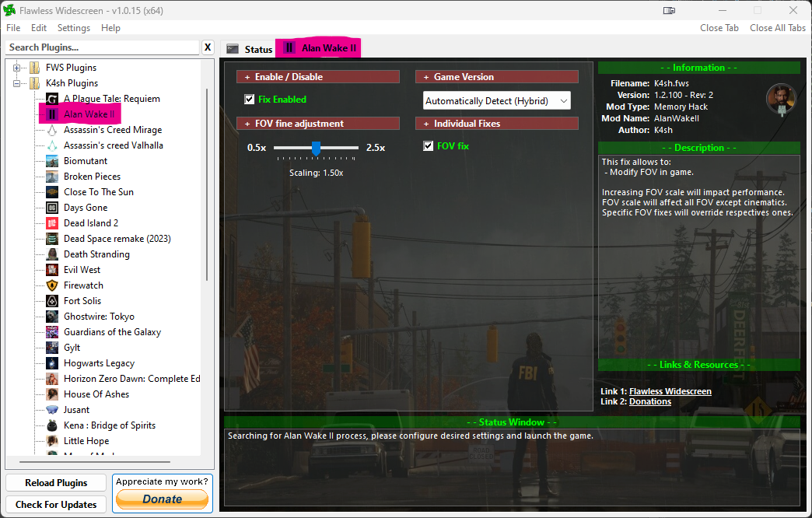This screenshot has width=812, height=518.
Task: Click the Hogwarts Legacy game icon
Action: 52,363
